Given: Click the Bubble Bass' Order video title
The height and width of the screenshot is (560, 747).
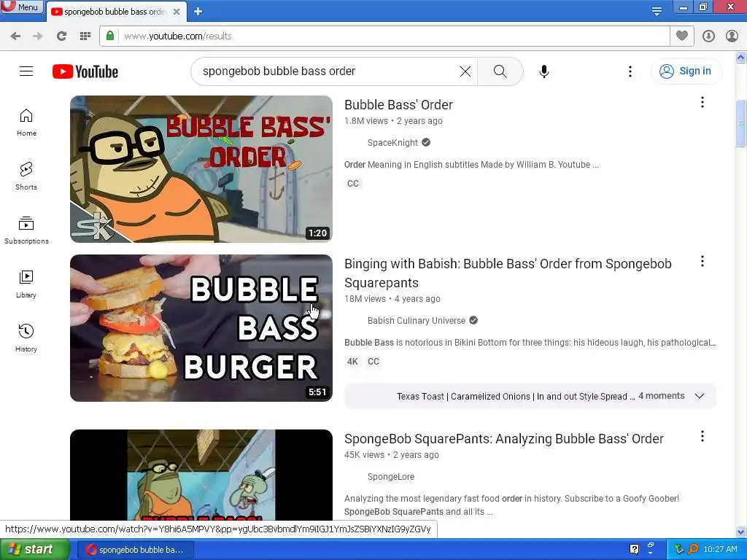Looking at the screenshot, I should pyautogui.click(x=398, y=105).
